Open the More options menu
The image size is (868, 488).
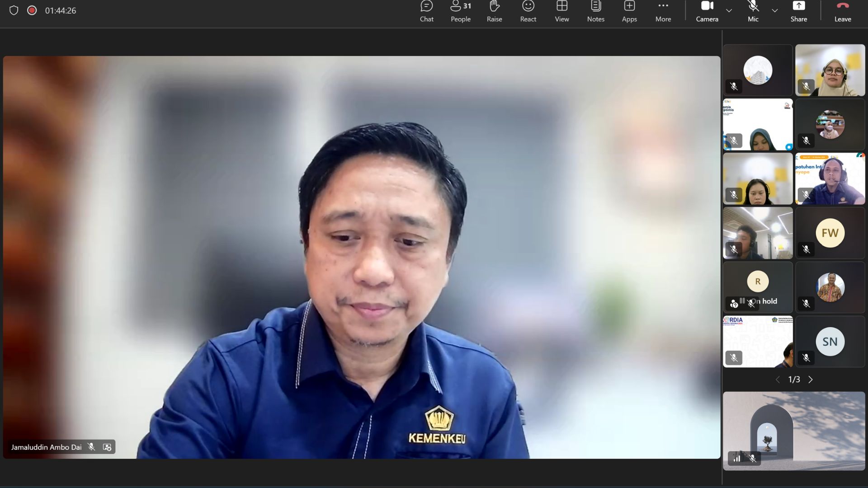tap(663, 12)
